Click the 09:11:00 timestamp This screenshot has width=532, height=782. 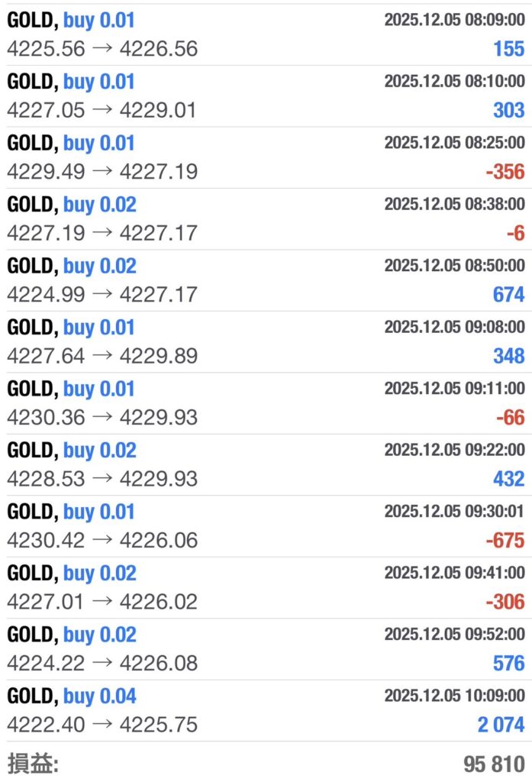click(x=454, y=389)
